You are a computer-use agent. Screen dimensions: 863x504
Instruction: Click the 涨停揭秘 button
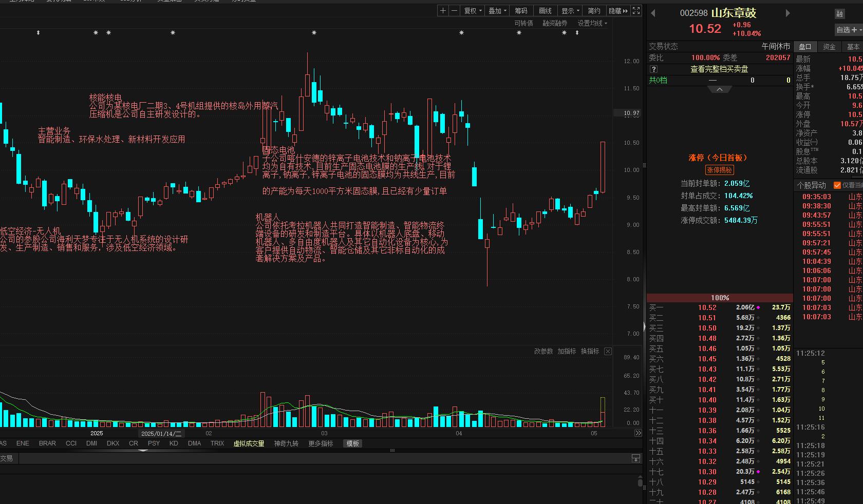720,170
